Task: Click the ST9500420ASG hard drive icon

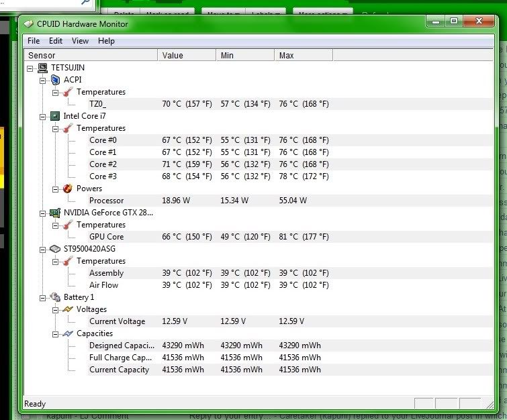Action: pos(55,249)
